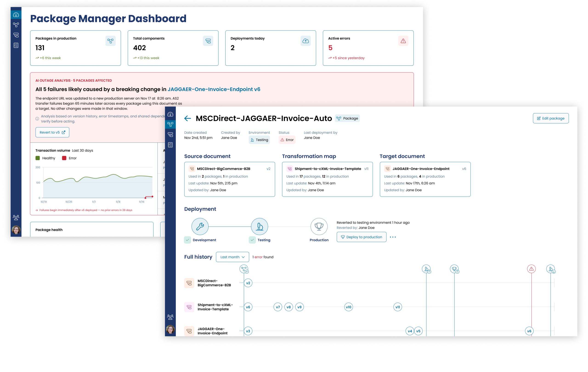Click the checkmark beside Testing stage
588x372 pixels.
(x=252, y=240)
